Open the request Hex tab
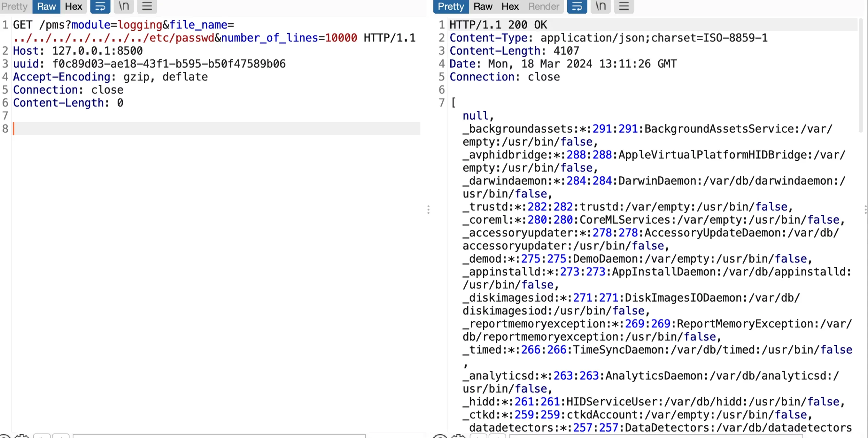 pos(74,6)
